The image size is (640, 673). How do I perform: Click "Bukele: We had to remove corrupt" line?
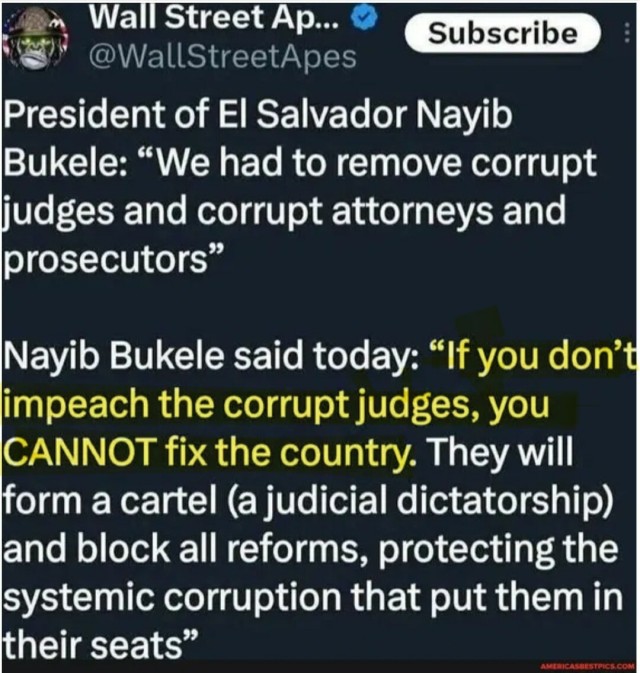[x=300, y=163]
